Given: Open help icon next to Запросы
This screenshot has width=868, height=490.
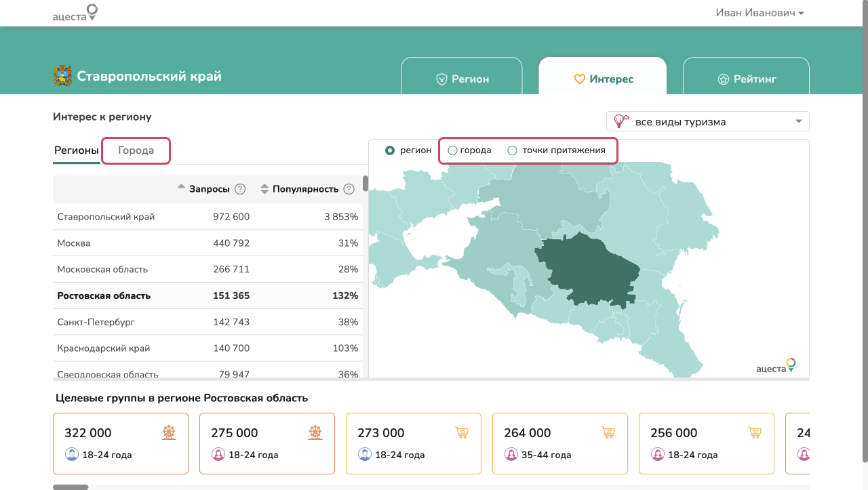Looking at the screenshot, I should pyautogui.click(x=240, y=190).
